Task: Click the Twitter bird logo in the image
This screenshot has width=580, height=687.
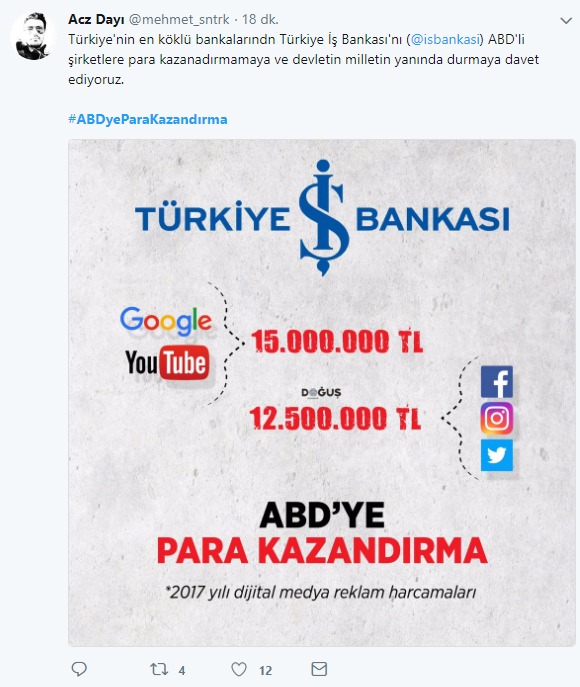Action: point(497,455)
